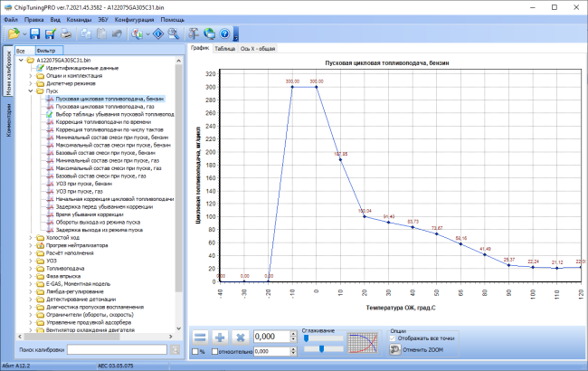
Task: Open the Помощь menu
Action: click(173, 20)
